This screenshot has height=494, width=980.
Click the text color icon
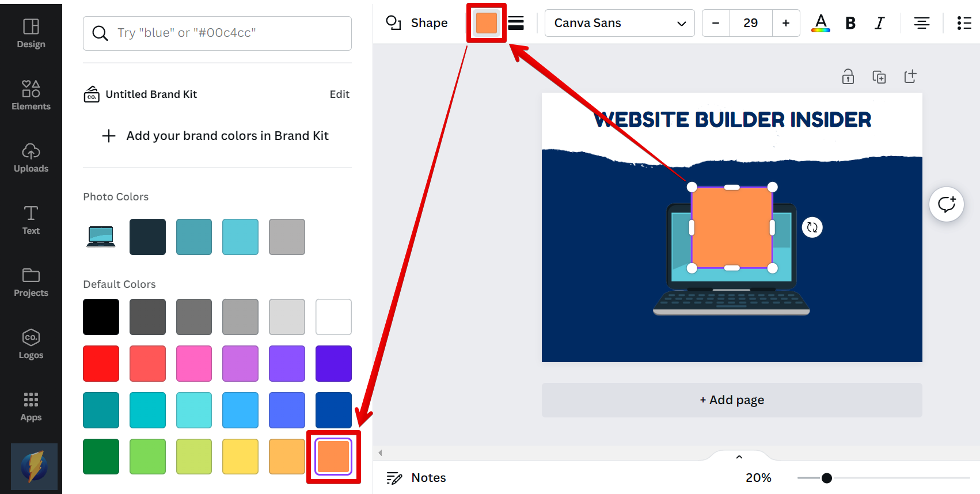pos(821,23)
